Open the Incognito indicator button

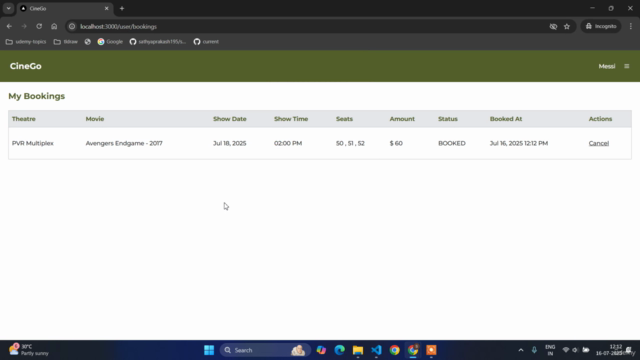pos(601,26)
